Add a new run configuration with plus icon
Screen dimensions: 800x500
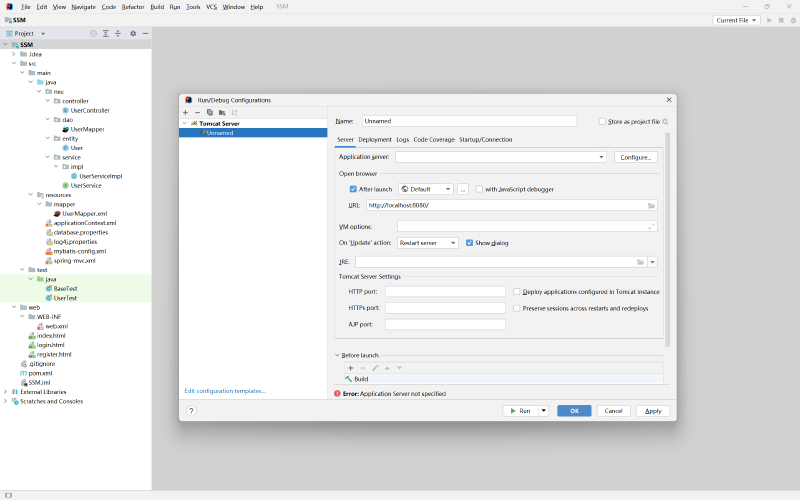(186, 112)
